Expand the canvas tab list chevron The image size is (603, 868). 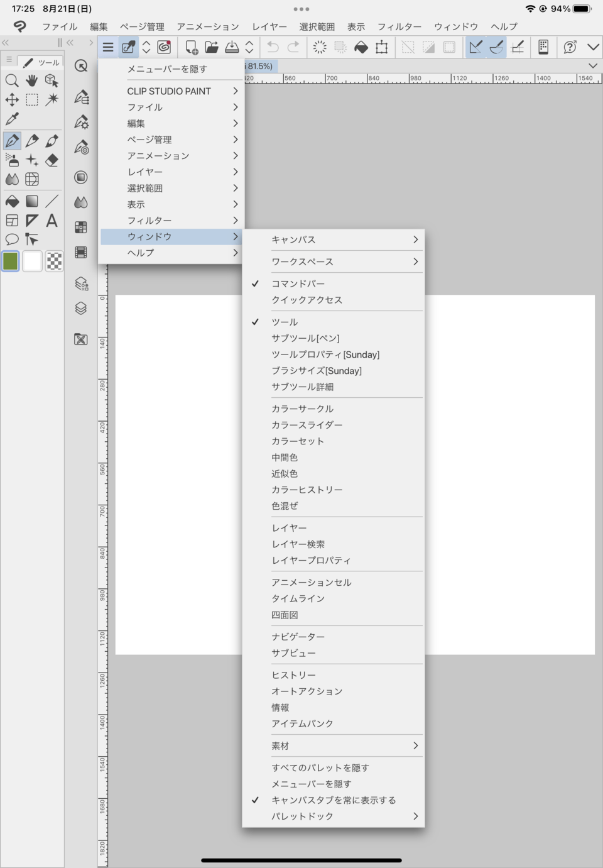click(x=593, y=65)
